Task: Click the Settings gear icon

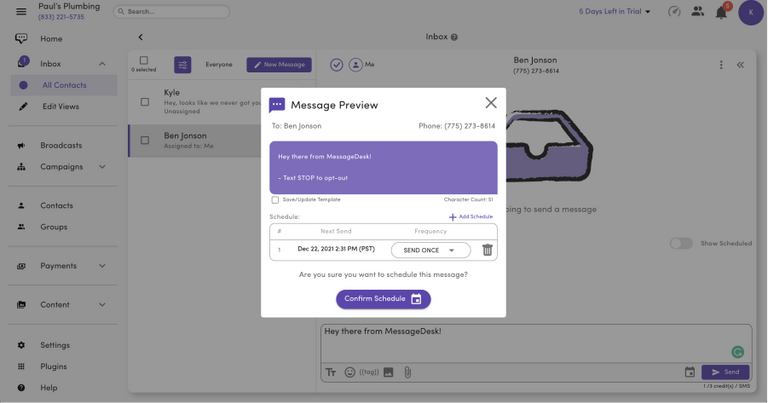Action: pyautogui.click(x=21, y=345)
